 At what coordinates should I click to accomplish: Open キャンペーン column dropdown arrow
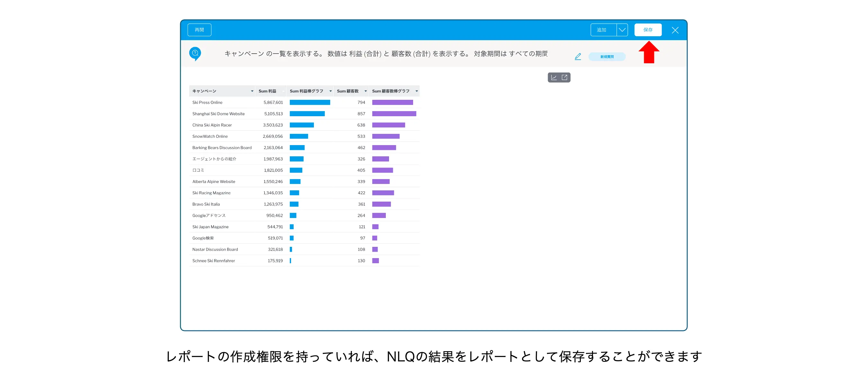pos(252,91)
